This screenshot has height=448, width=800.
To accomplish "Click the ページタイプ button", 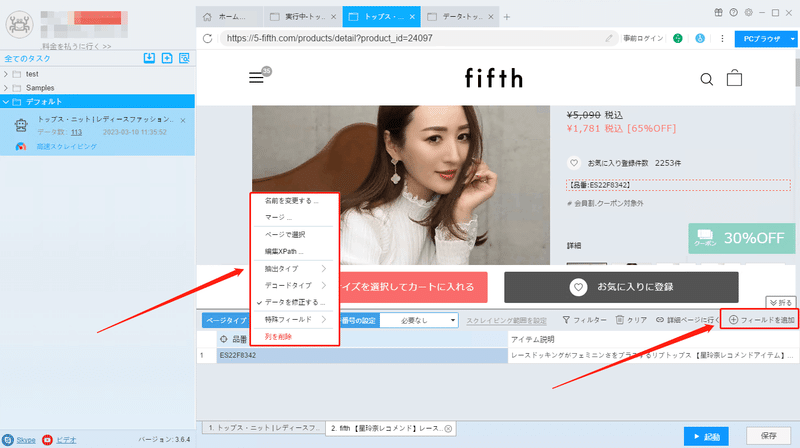I will (x=226, y=320).
